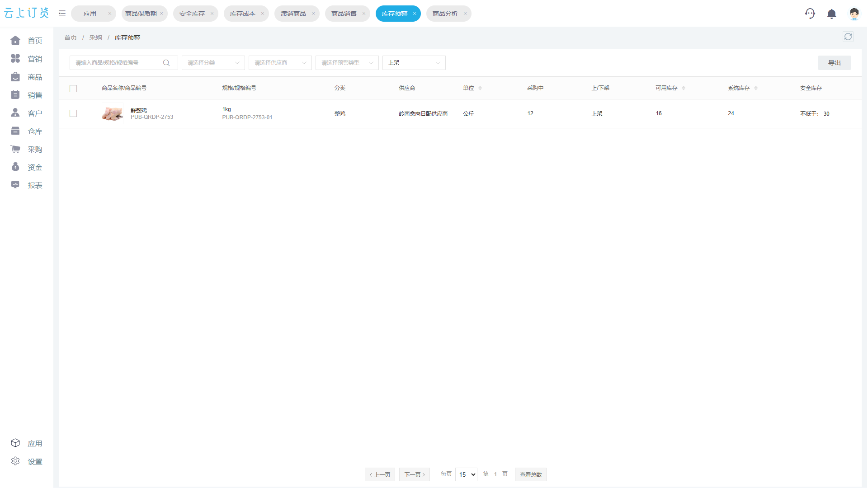Switch to 商品保质期 tab
Image resolution: width=868 pixels, height=488 pixels.
click(x=141, y=14)
